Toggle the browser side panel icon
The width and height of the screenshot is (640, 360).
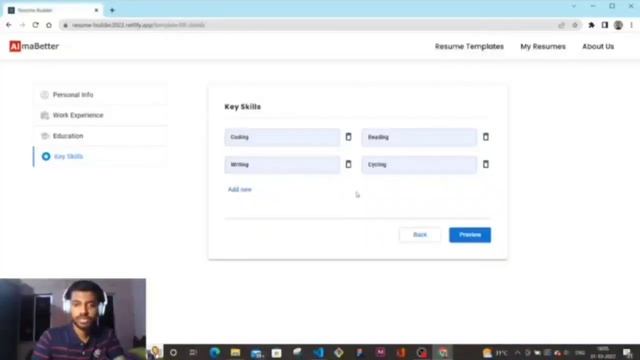coord(605,25)
